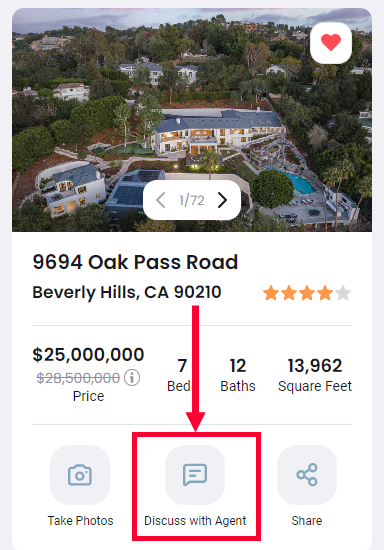The height and width of the screenshot is (550, 384).
Task: Click the price info circle icon
Action: 132,378
